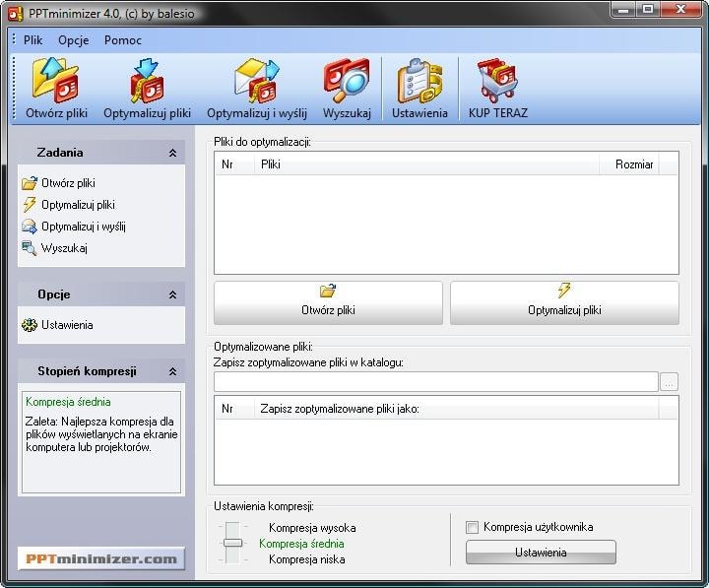Collapse the Zadania panel
This screenshot has height=588, width=709.
(172, 153)
